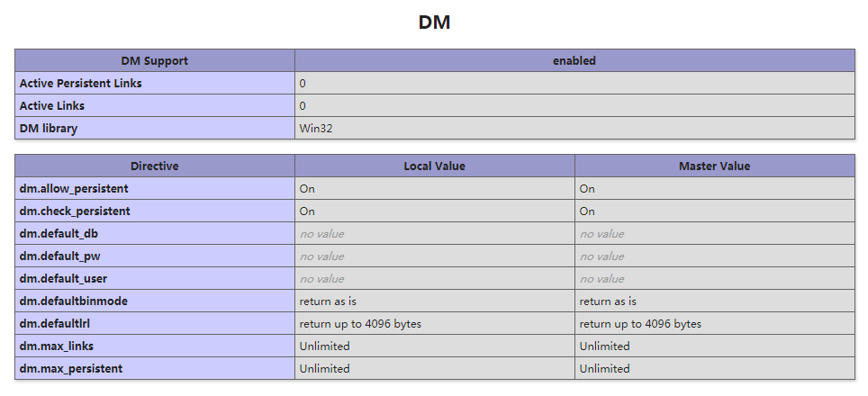Click the dm.check_persistent directive name
This screenshot has width=868, height=396.
coord(75,211)
